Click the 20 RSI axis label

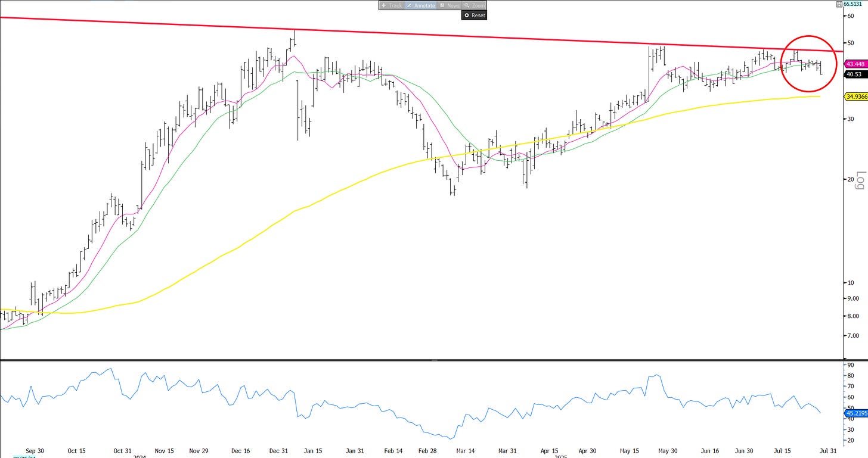[850, 440]
